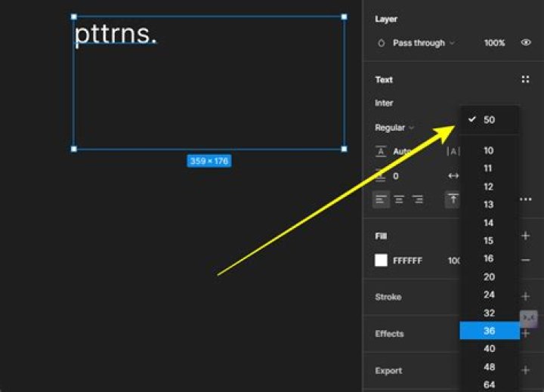Select align text left icon
This screenshot has width=544, height=392.
click(381, 199)
